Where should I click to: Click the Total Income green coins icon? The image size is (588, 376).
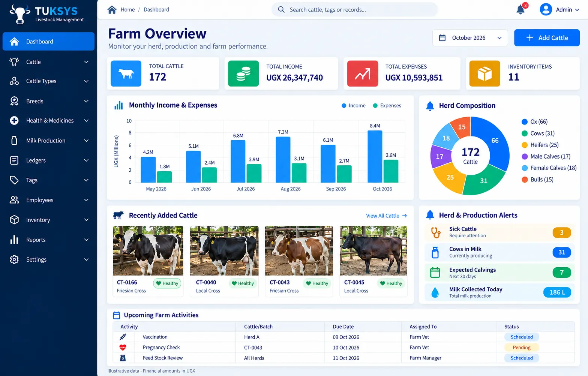pos(243,73)
